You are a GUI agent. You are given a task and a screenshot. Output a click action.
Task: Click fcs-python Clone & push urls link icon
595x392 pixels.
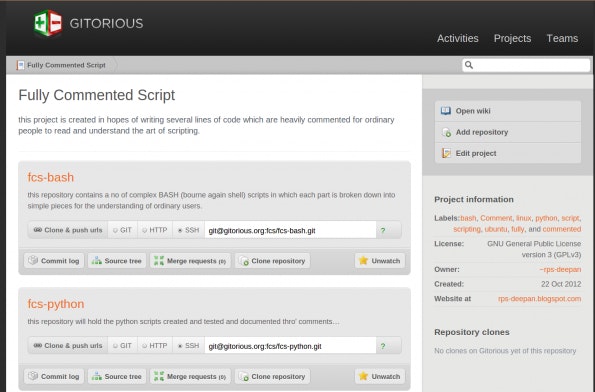click(x=38, y=346)
